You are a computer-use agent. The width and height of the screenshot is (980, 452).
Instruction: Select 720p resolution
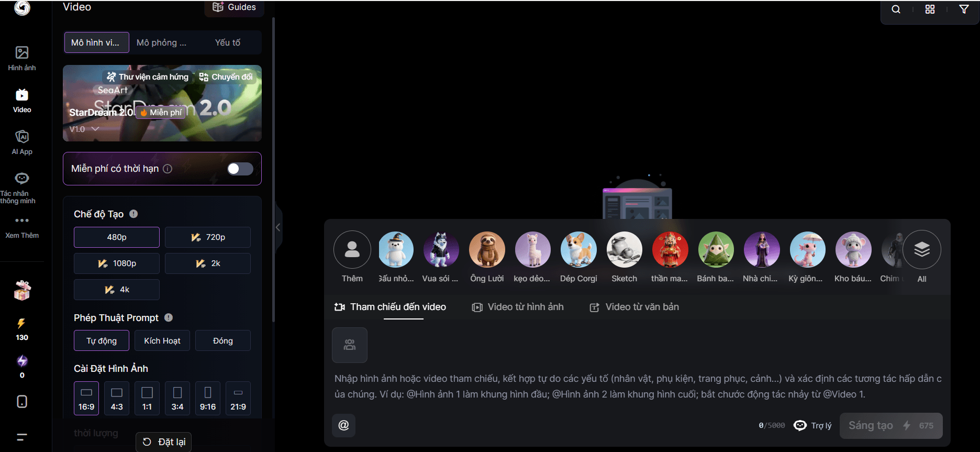[208, 237]
